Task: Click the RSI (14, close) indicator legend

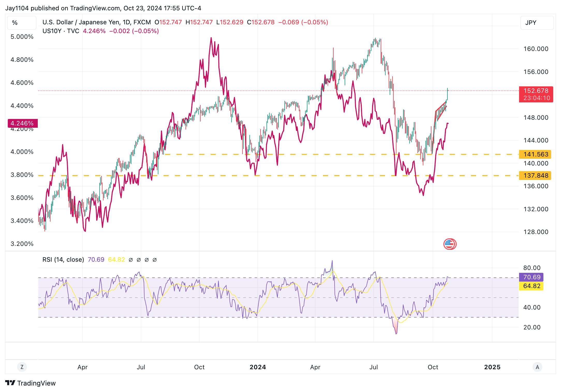Action: [63, 259]
